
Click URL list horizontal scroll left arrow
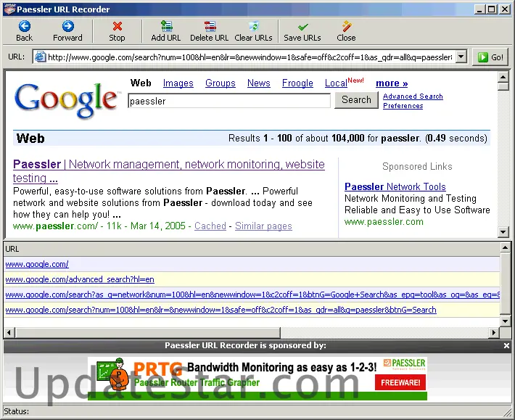(x=9, y=332)
